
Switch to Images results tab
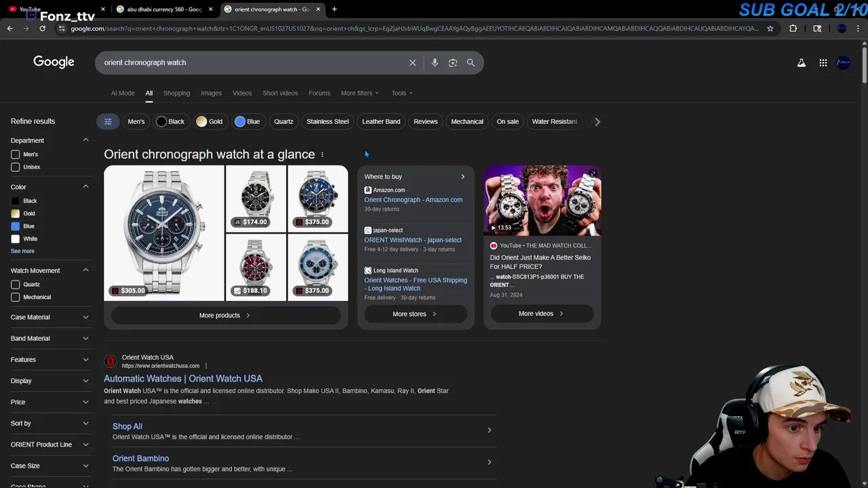[211, 93]
